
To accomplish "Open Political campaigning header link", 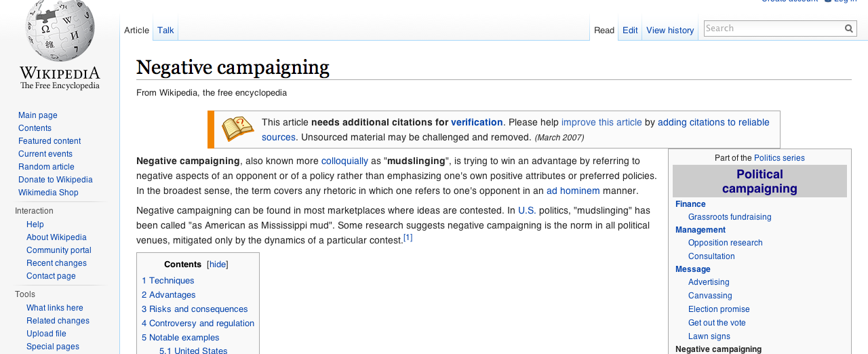I will coord(759,182).
